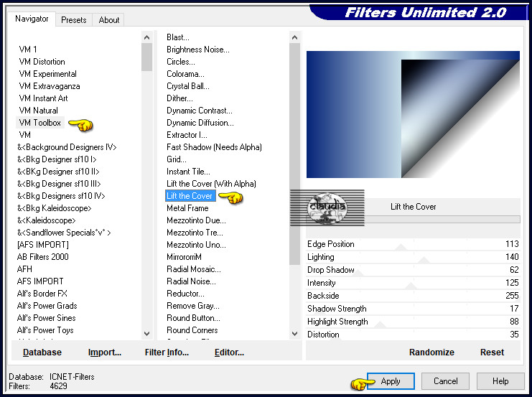The image size is (532, 397).
Task: Click up arrow of category list scrollbar
Action: 147,37
